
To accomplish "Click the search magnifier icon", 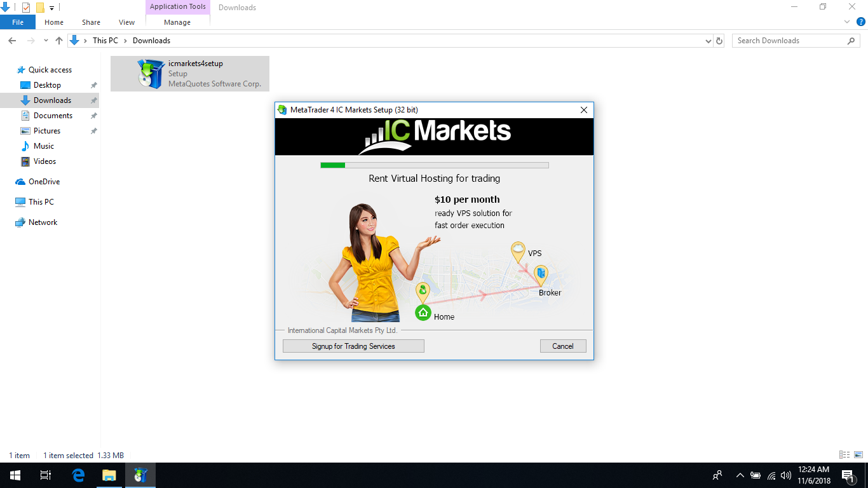I will tap(851, 41).
